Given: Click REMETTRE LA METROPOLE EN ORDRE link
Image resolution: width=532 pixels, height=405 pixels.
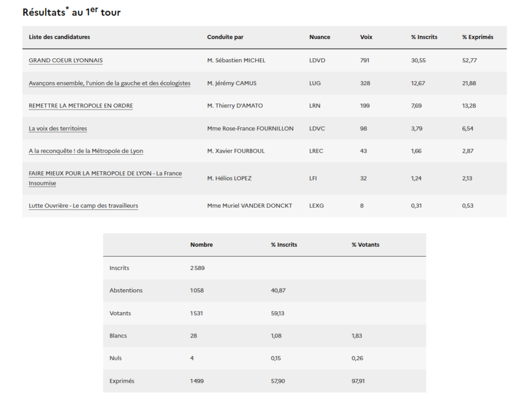Looking at the screenshot, I should point(81,106).
